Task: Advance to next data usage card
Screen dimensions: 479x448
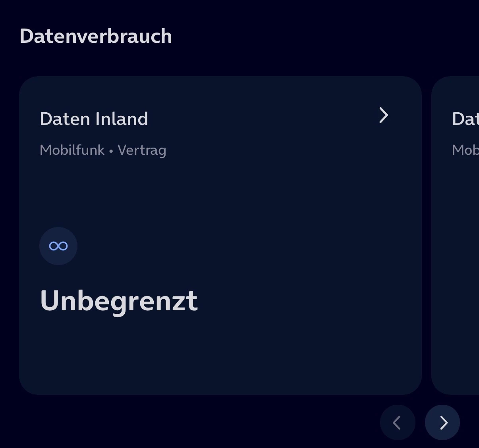Action: pyautogui.click(x=442, y=423)
